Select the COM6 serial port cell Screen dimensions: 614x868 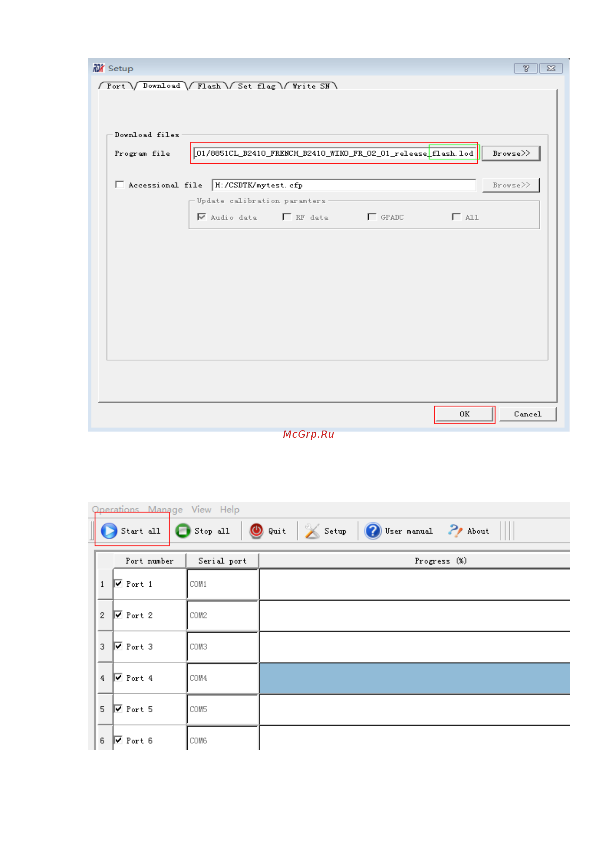coord(223,738)
